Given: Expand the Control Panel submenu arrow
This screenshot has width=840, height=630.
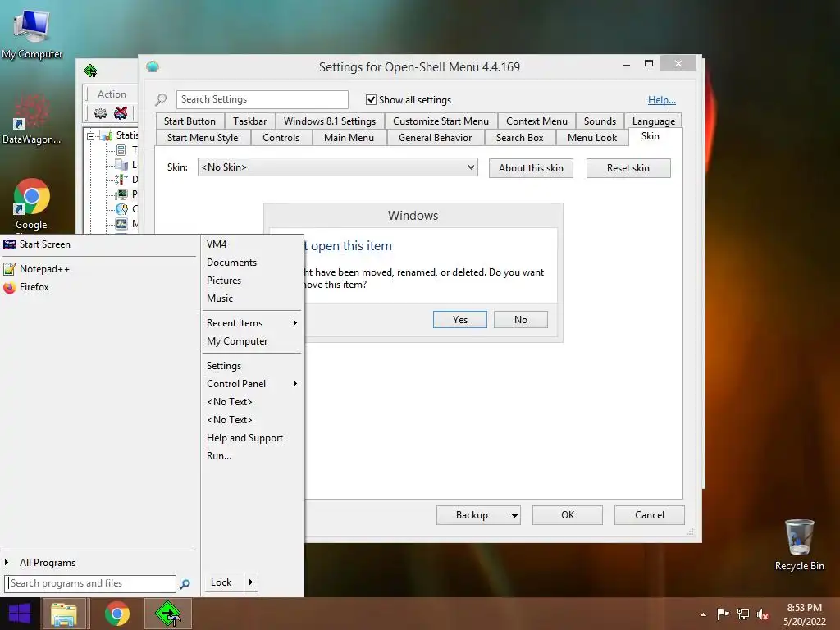Looking at the screenshot, I should point(294,384).
